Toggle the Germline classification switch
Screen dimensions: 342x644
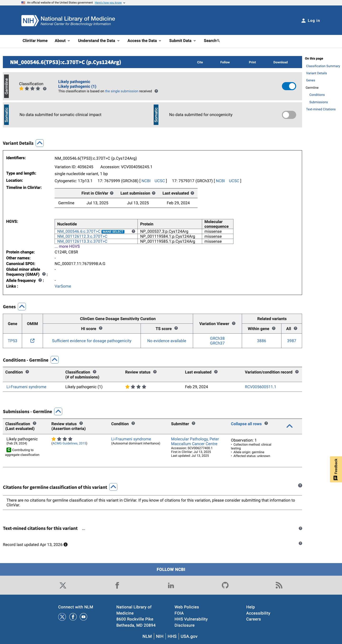(289, 86)
